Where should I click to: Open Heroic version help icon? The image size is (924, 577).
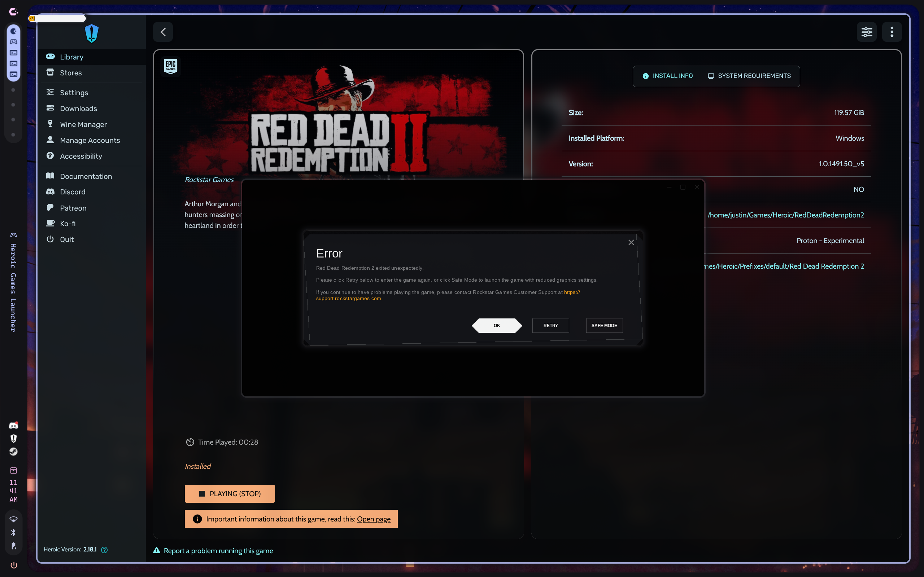tap(104, 550)
